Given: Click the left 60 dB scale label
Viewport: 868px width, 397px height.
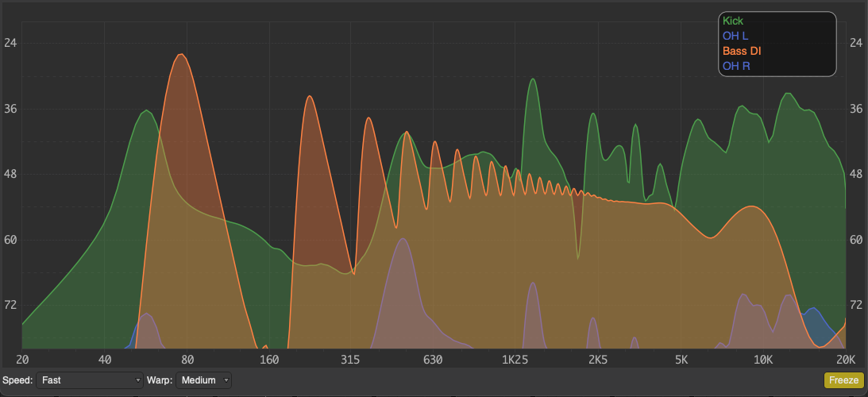Looking at the screenshot, I should pos(10,240).
